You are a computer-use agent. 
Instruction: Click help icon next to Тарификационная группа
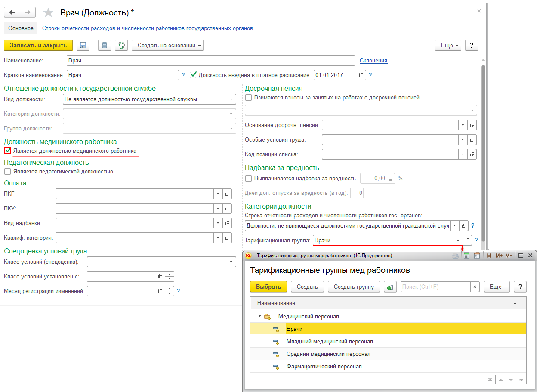pyautogui.click(x=476, y=240)
